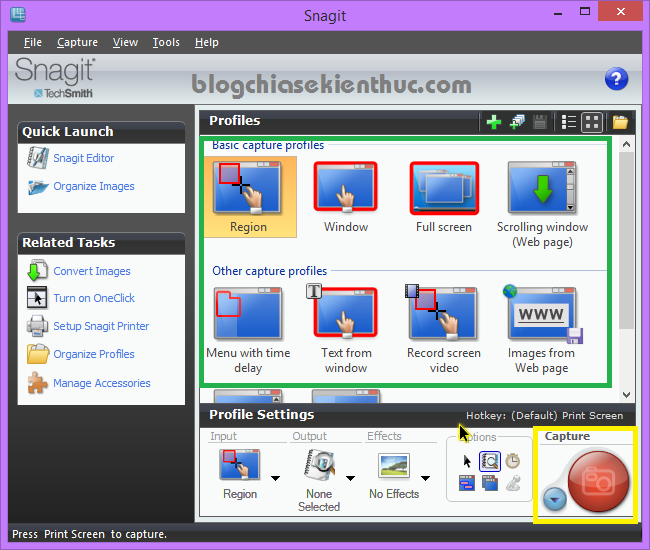Open the Effects No Effects dropdown arrow
The image size is (650, 550).
425,478
